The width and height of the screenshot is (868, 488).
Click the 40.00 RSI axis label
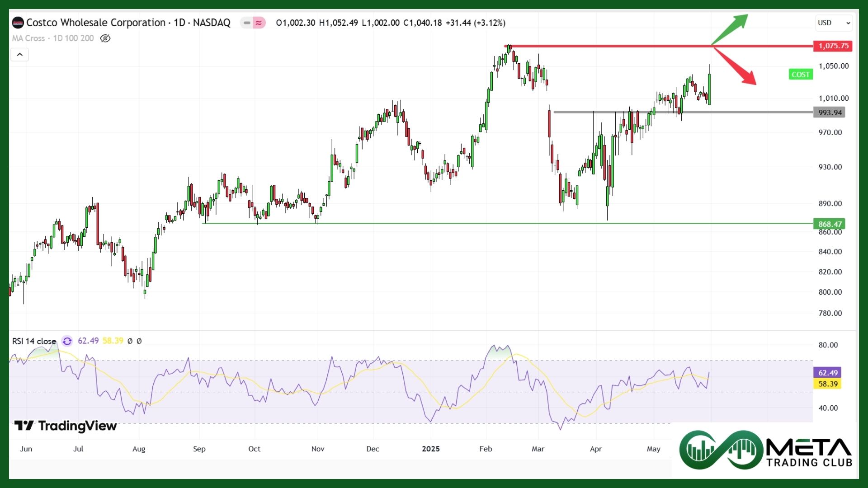coord(828,408)
